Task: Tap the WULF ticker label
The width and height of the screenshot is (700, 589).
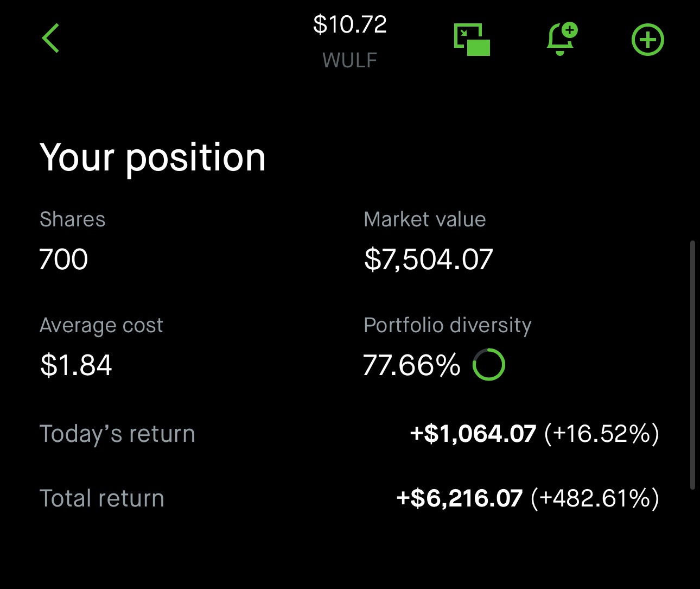Action: click(x=350, y=60)
